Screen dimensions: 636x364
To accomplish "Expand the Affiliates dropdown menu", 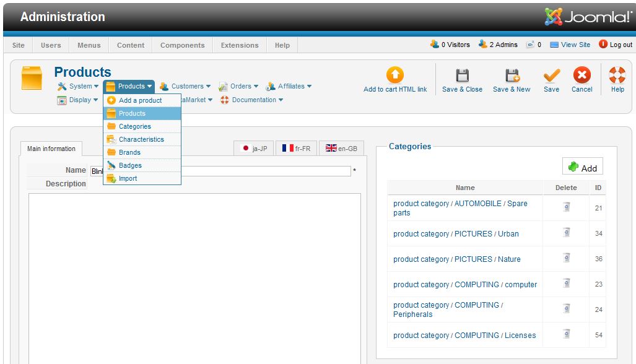I will (289, 86).
